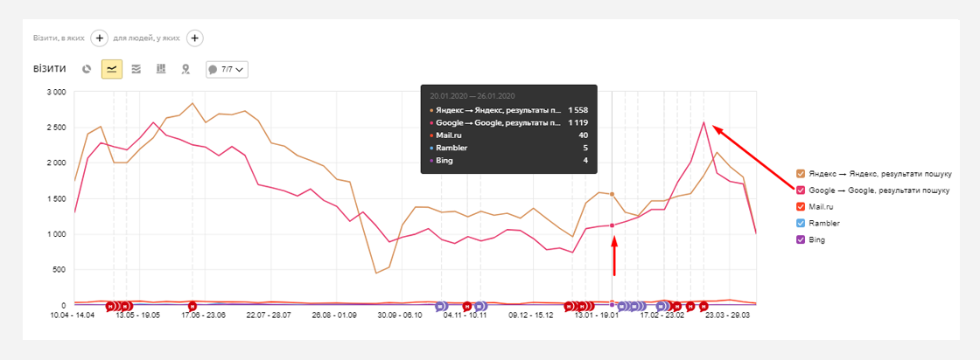Switch to the pie chart view
Screen dimensions: 980x360
(87, 69)
